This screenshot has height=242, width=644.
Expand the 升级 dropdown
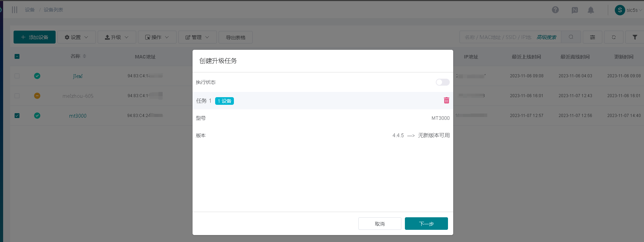pos(117,37)
